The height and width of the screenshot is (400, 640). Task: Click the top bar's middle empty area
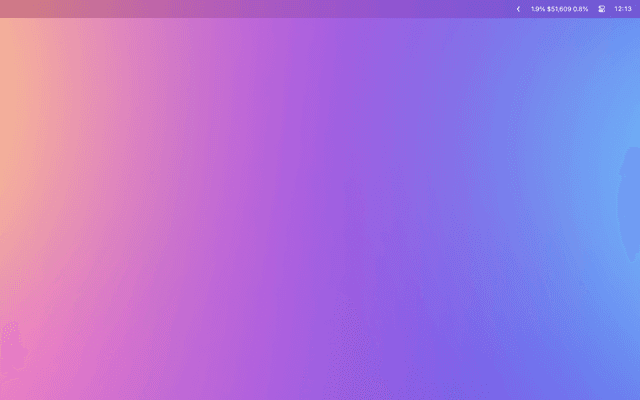tap(300, 9)
